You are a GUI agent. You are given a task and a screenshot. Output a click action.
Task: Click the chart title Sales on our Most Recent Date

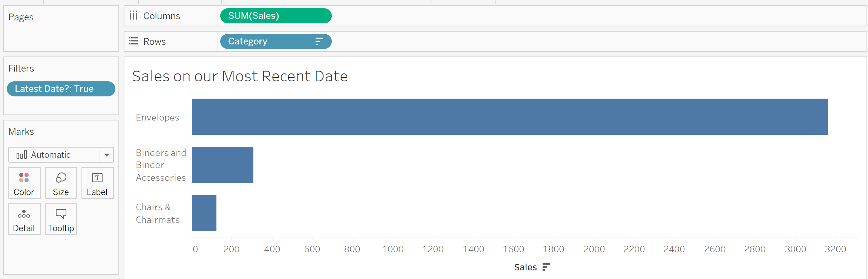pyautogui.click(x=240, y=76)
